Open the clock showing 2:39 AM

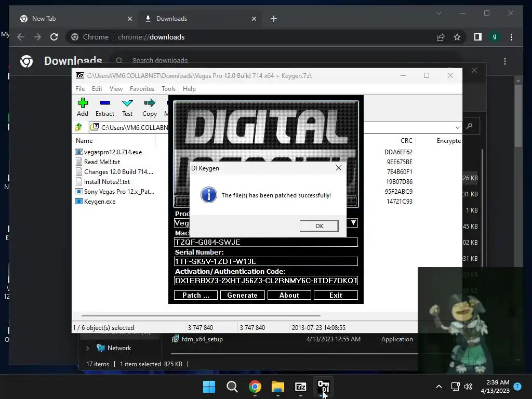tap(495, 387)
